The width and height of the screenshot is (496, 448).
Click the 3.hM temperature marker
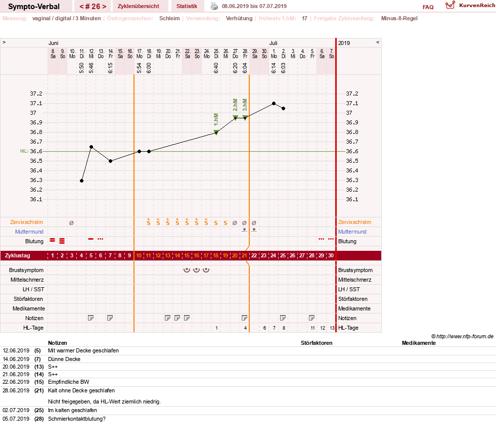click(x=245, y=118)
